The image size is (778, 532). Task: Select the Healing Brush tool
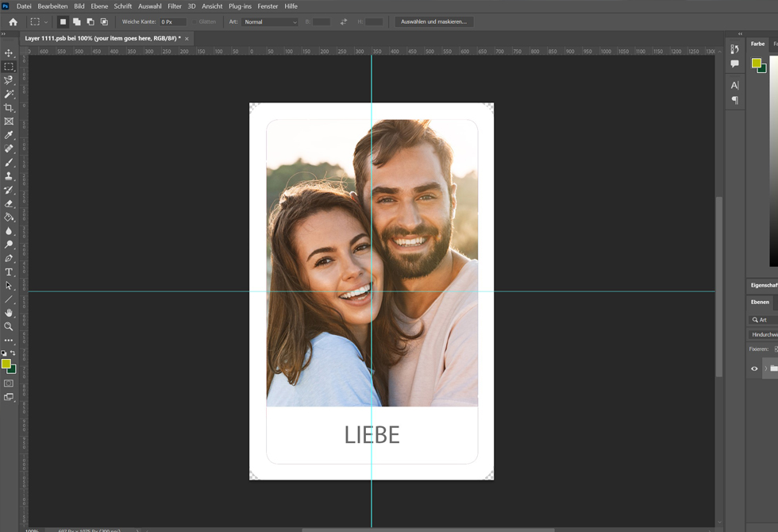[x=9, y=148]
